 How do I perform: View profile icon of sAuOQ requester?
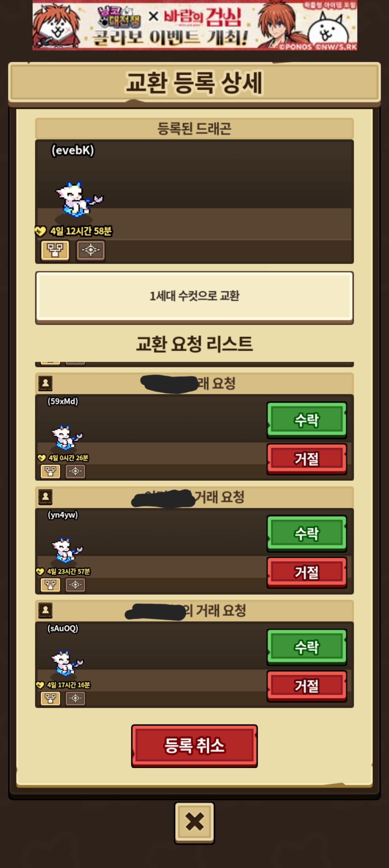coord(45,610)
